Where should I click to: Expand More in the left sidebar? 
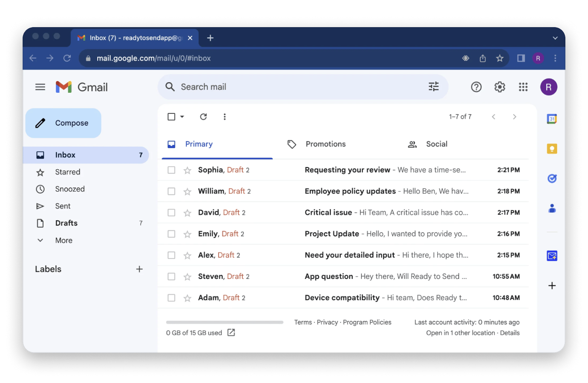point(63,240)
